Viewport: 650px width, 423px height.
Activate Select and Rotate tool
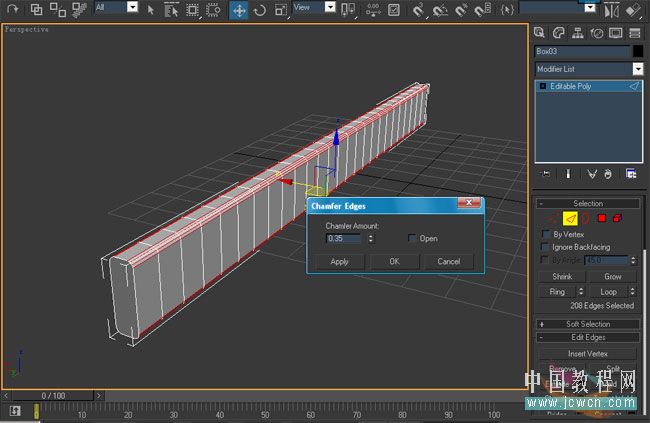pos(260,10)
